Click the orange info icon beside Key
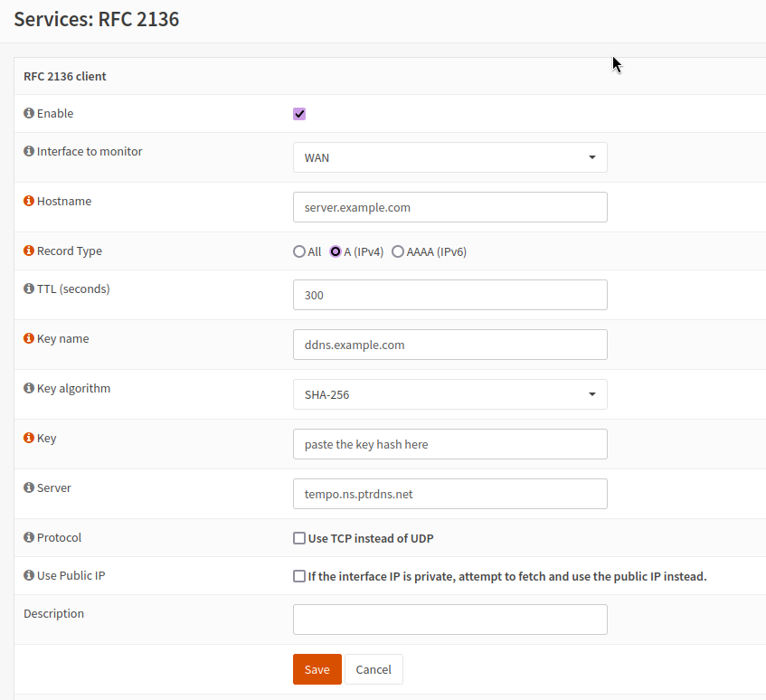The image size is (766, 700). point(29,438)
